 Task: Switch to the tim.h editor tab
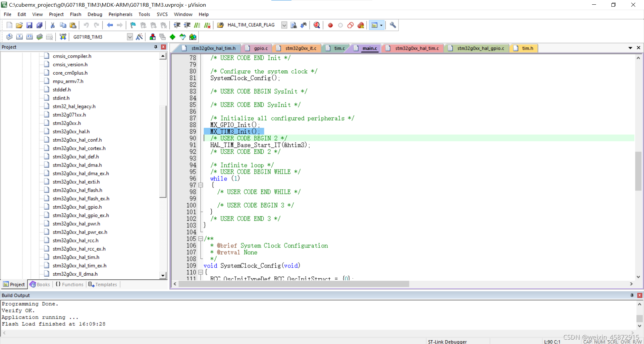point(524,48)
